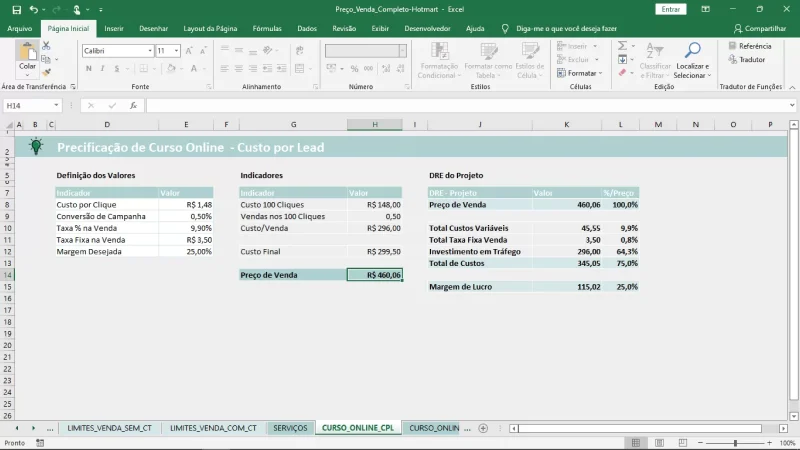This screenshot has height=450, width=800.
Task: Open the Fórmulas ribbon tab
Action: tap(267, 29)
